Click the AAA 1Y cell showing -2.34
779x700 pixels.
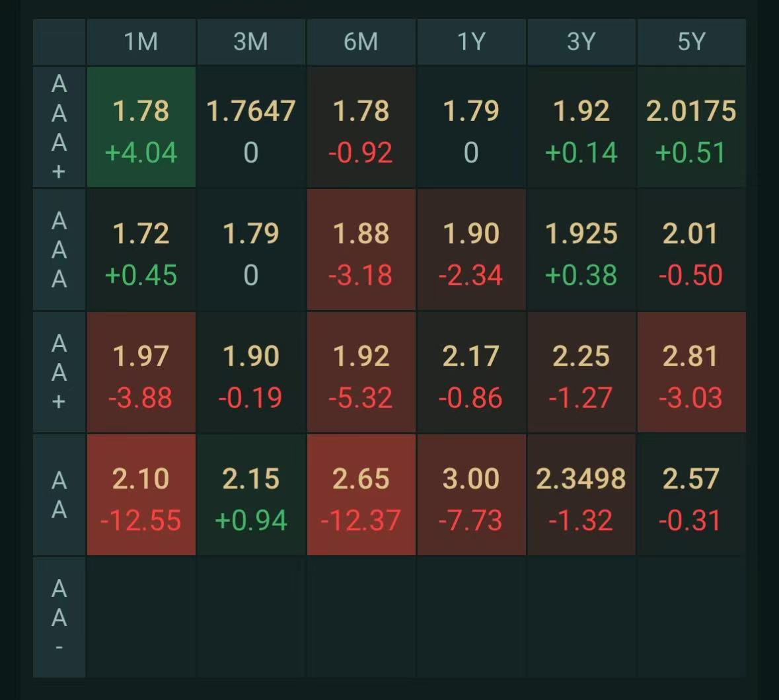[x=472, y=250]
